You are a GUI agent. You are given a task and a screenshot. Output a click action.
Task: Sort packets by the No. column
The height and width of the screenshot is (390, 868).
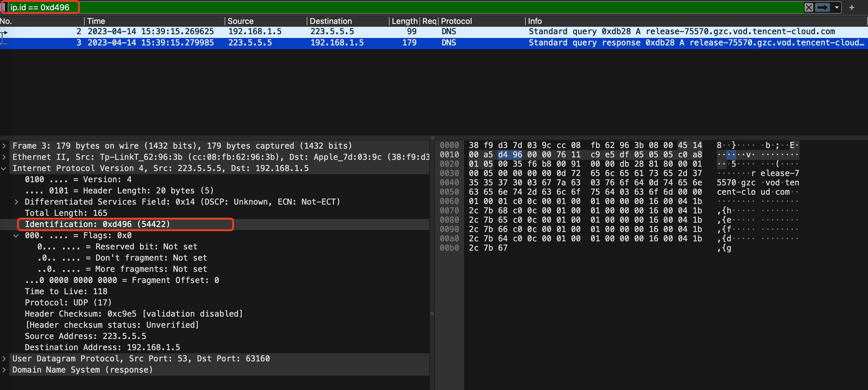pyautogui.click(x=41, y=21)
